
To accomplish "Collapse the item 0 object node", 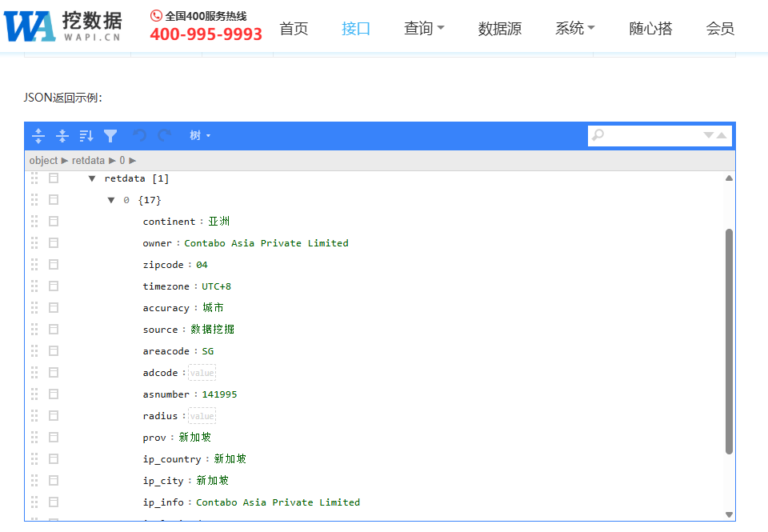I will click(111, 200).
